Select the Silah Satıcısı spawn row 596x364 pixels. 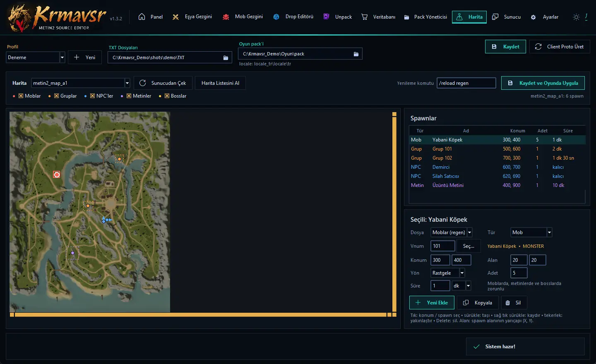(x=497, y=176)
